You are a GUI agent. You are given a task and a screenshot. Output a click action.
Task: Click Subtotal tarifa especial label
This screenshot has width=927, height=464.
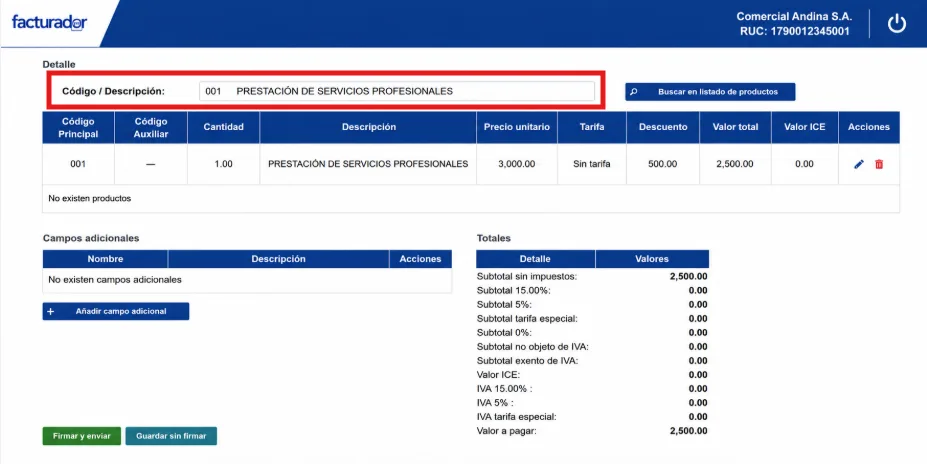[527, 319]
